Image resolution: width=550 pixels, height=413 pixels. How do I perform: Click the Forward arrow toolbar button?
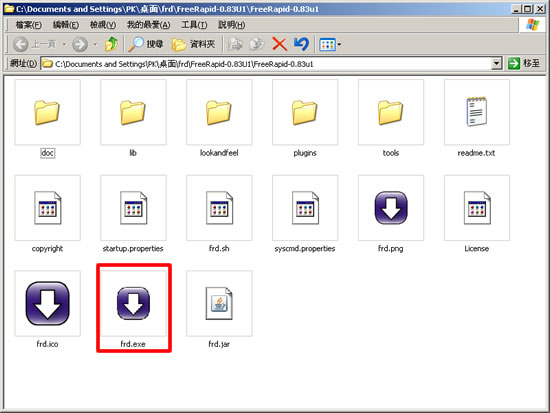80,44
